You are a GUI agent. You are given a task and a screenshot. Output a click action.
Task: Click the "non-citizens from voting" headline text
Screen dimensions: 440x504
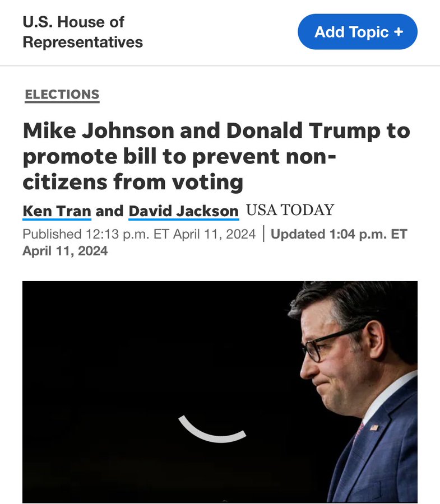pos(133,181)
